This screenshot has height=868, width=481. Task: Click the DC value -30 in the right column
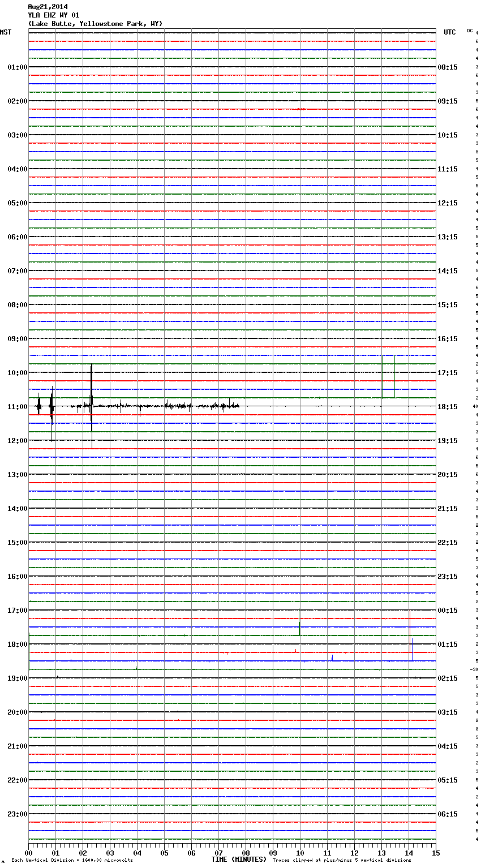click(474, 669)
